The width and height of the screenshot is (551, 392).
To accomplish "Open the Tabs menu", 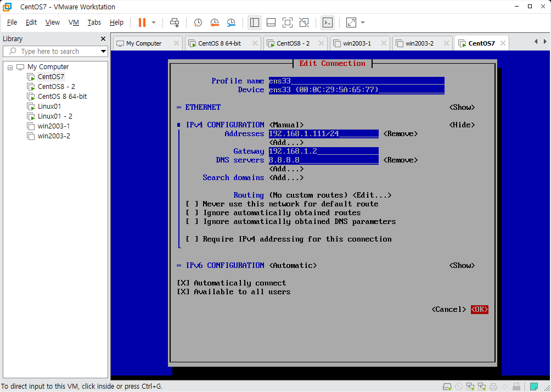I will click(x=94, y=23).
